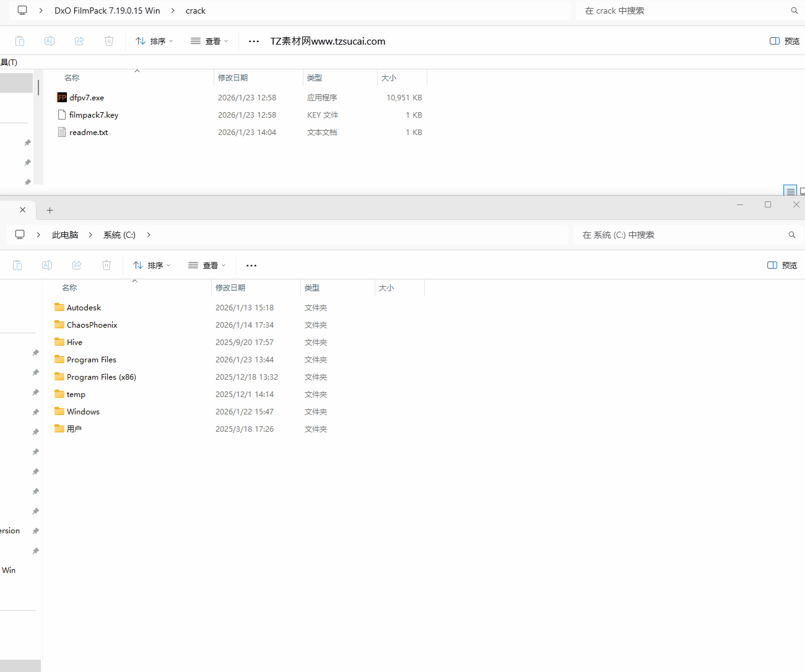Close the current tab in the 系统 (C:) window
This screenshot has width=805, height=672.
pos(23,210)
